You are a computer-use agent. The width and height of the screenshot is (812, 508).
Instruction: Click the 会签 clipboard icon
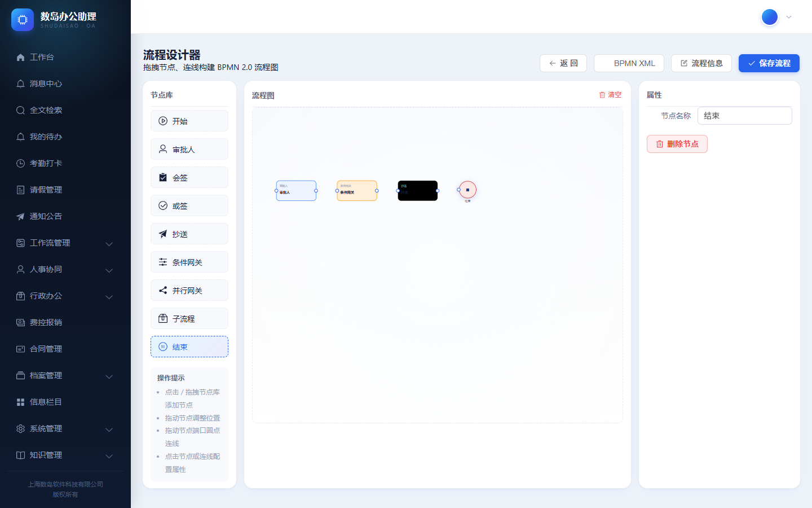(163, 177)
